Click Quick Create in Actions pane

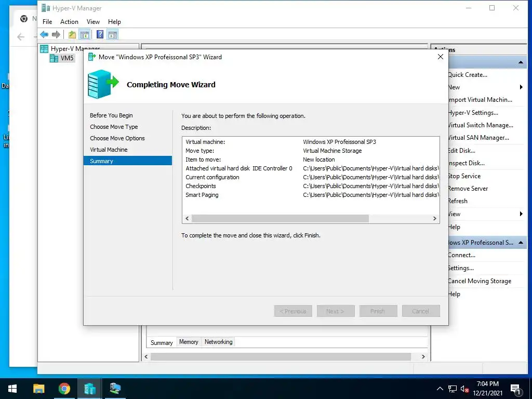pos(468,75)
